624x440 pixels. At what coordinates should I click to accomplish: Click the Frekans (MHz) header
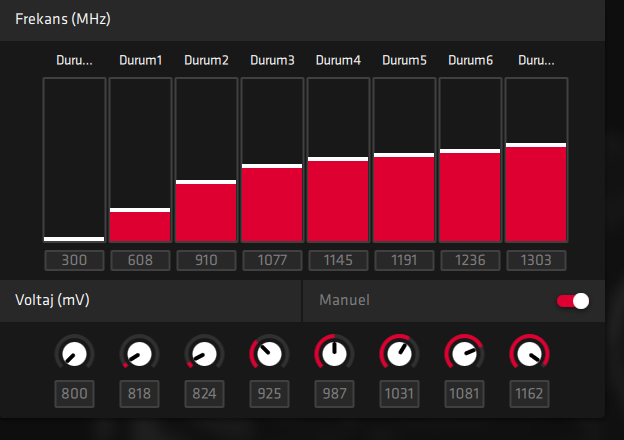63,19
